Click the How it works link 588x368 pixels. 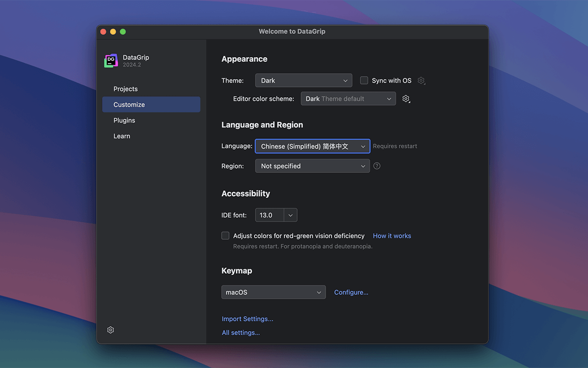pyautogui.click(x=392, y=236)
